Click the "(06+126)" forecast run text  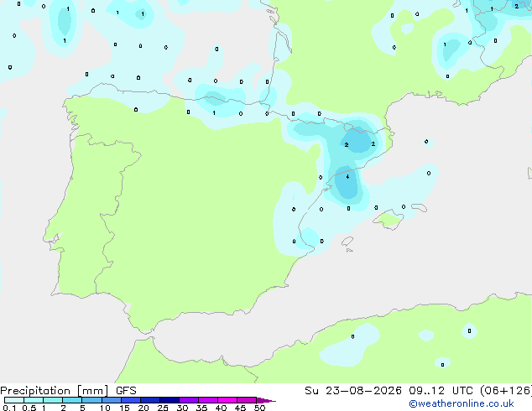[x=505, y=391]
